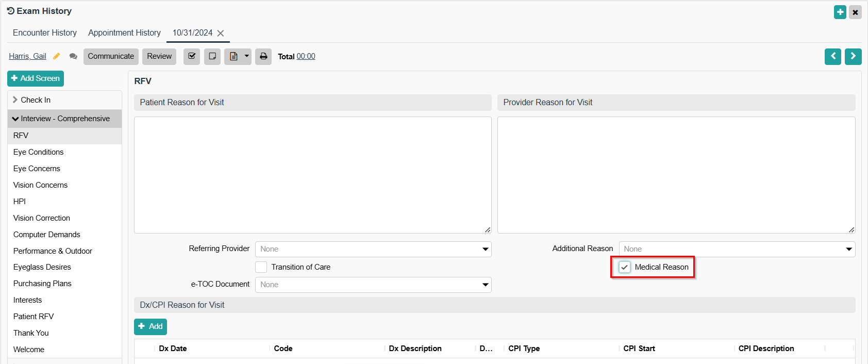Open the Referring Provider dropdown
Screen dimensions: 868x364
[373, 249]
